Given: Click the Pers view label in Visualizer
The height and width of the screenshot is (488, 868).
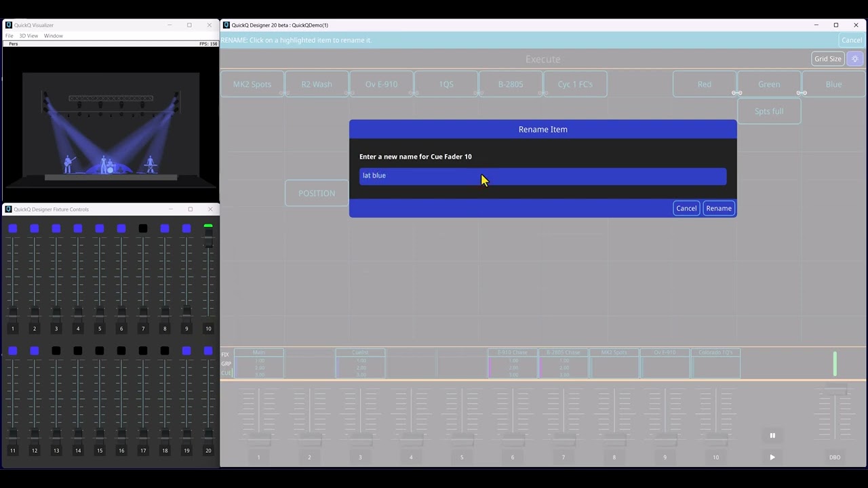Looking at the screenshot, I should 14,44.
